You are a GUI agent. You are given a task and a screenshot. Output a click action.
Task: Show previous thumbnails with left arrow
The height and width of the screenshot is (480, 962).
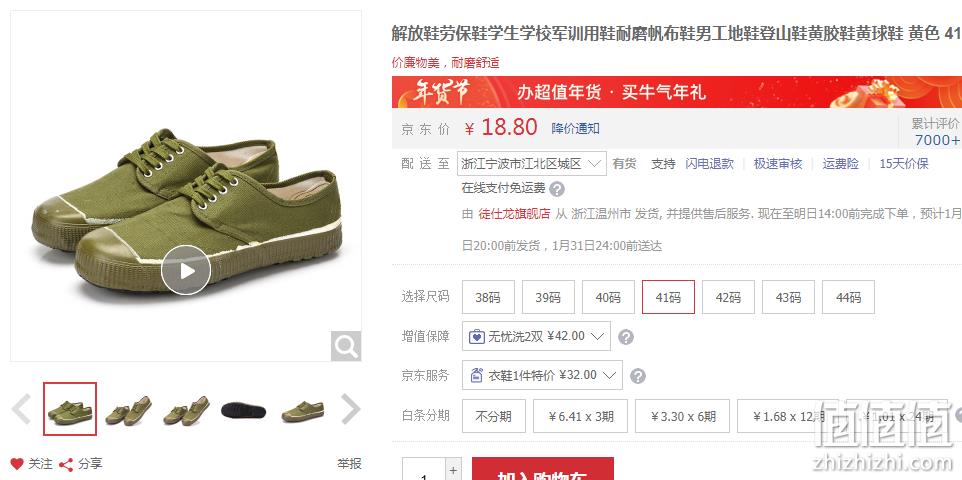point(21,409)
